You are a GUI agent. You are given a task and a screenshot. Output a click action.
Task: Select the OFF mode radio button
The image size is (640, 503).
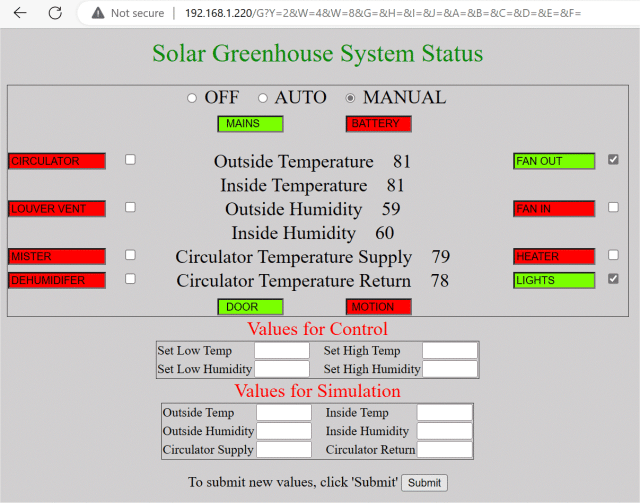pyautogui.click(x=192, y=98)
